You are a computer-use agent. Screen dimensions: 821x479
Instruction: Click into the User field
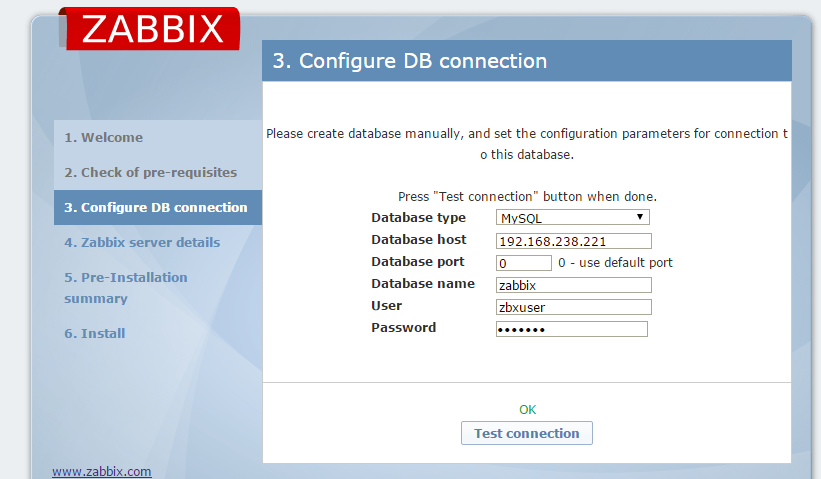click(573, 307)
